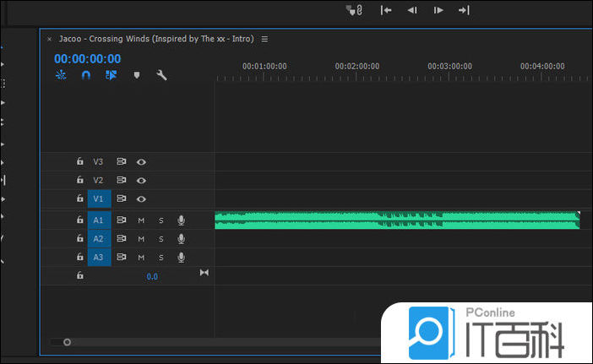The width and height of the screenshot is (593, 364).
Task: Open Timeline Display Settings wrench
Action: click(x=161, y=75)
